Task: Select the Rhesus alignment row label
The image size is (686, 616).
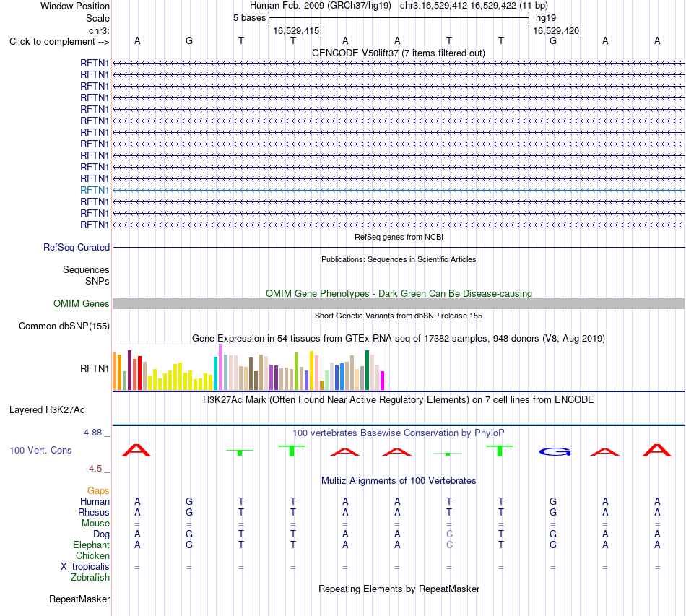Action: click(94, 512)
